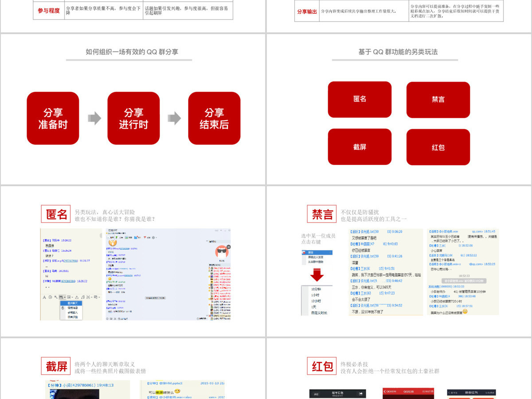Screen dimensions: 532x399
Task: Pick the 1天 mute duration
Action: click(x=313, y=307)
